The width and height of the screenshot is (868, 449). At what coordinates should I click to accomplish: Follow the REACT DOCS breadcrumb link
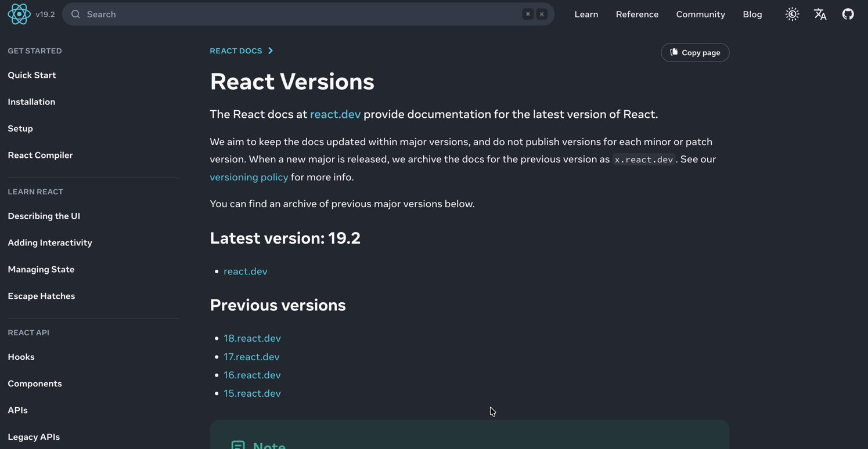[x=236, y=51]
